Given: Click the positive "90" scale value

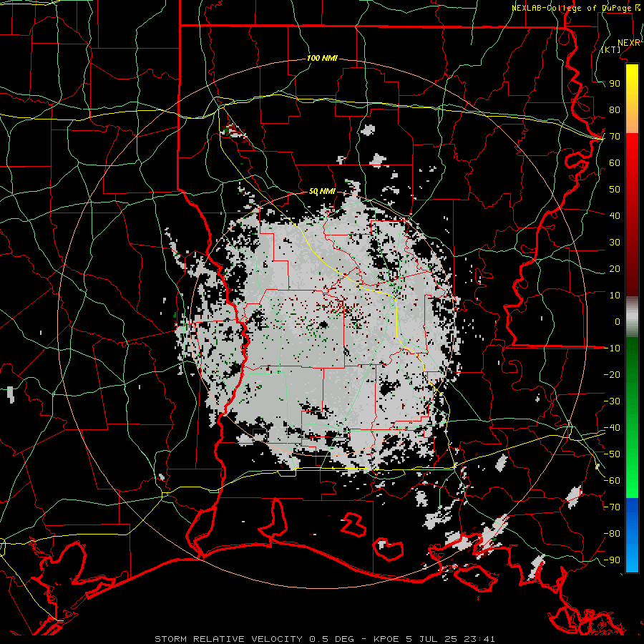Looking at the screenshot, I should [615, 84].
